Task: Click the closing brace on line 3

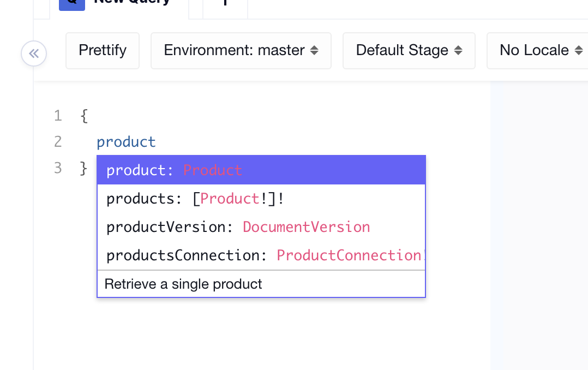Action: (x=84, y=168)
